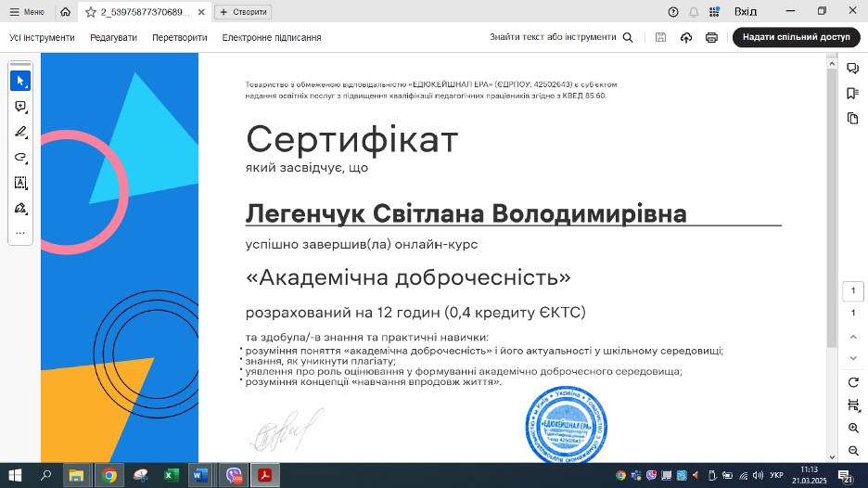Select the add comment tool
Viewport: 868px width, 488px height.
[20, 107]
